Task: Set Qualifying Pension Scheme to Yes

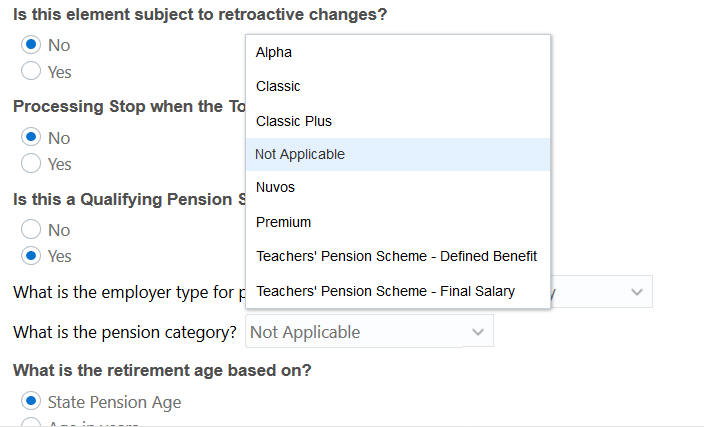Action: pyautogui.click(x=31, y=255)
